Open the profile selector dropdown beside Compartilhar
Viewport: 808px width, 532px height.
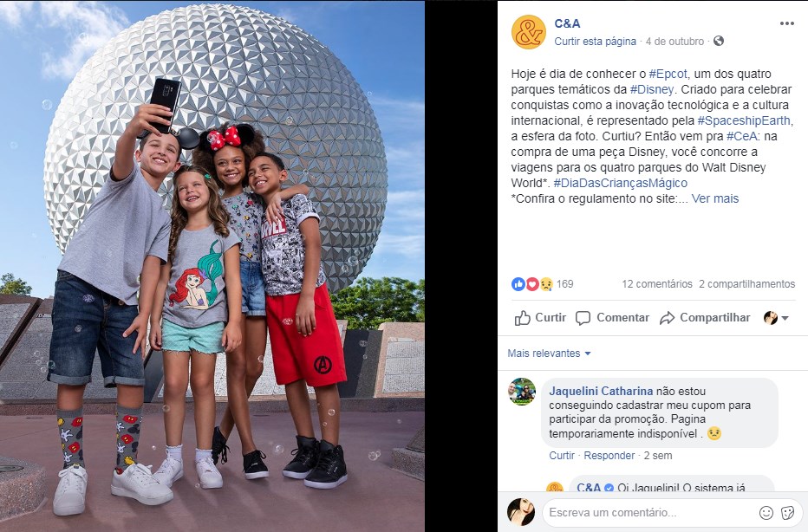[776, 318]
